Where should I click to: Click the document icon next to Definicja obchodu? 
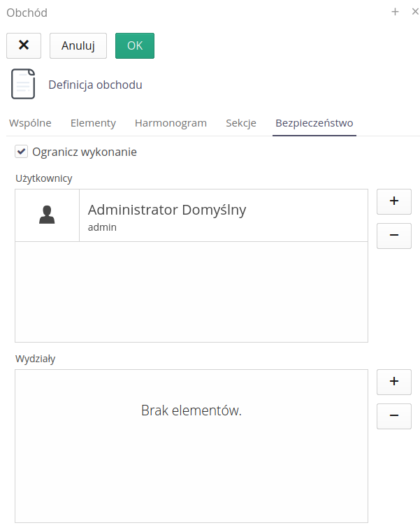pyautogui.click(x=23, y=85)
